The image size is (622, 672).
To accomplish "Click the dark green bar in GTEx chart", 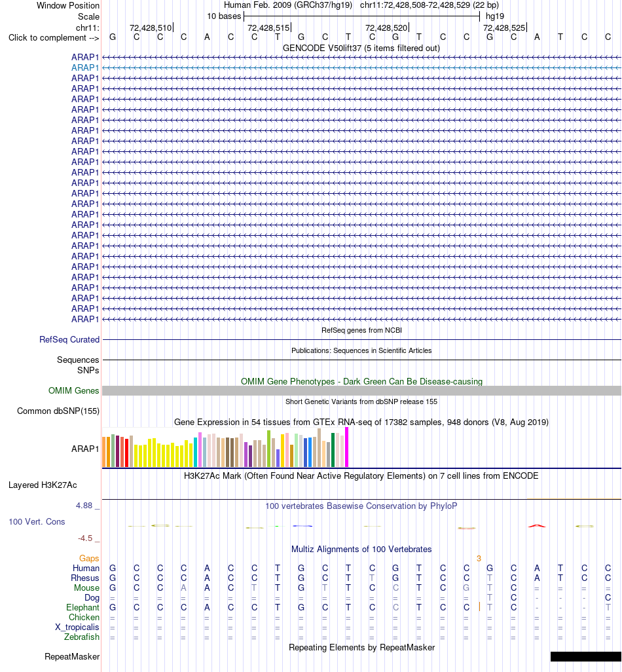I will pos(333,449).
